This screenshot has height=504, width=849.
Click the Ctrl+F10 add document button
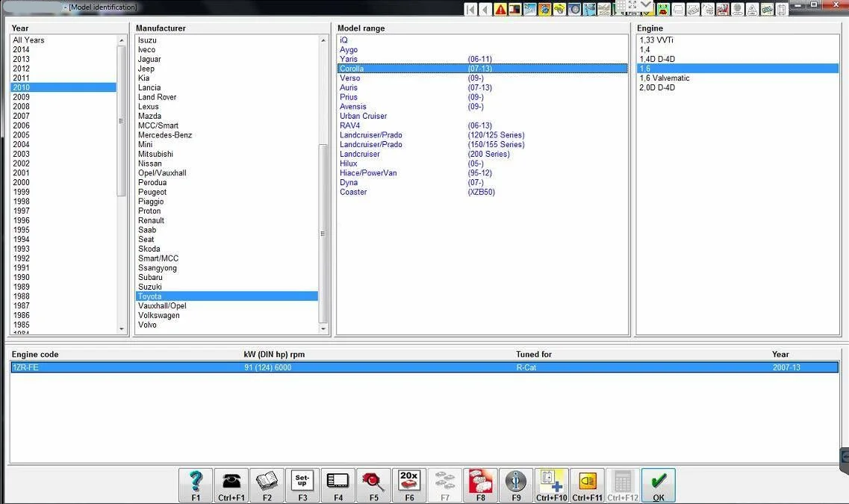pyautogui.click(x=551, y=485)
